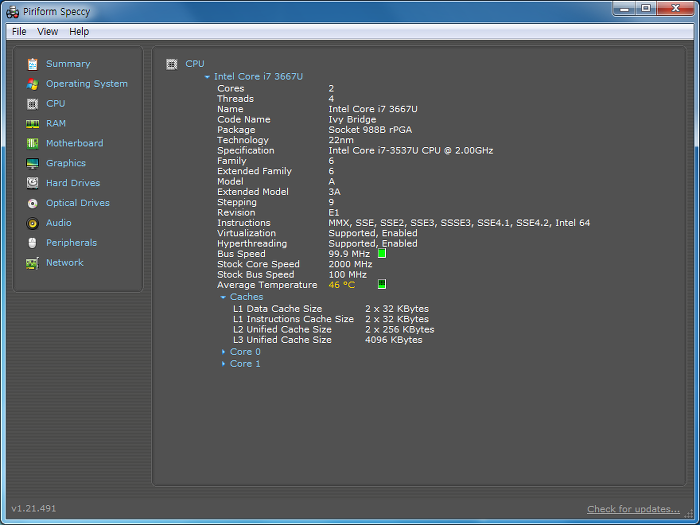700x525 pixels.
Task: Open the Graphics section label
Action: pos(66,163)
